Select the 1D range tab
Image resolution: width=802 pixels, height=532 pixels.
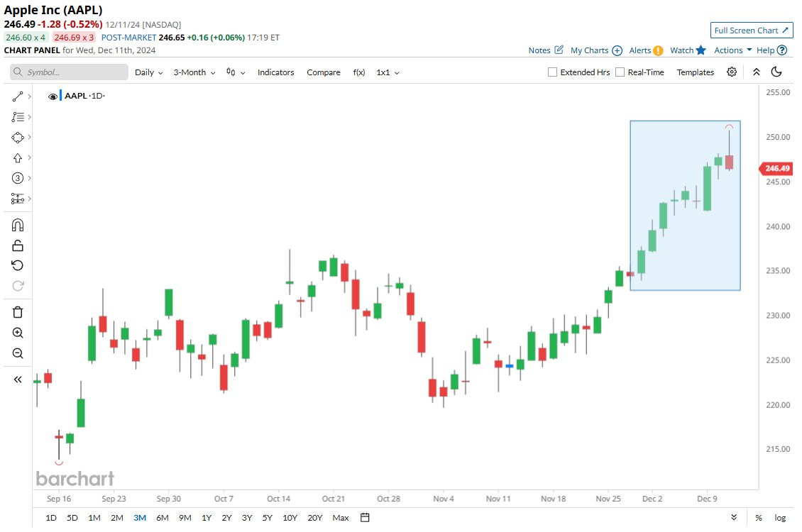(51, 518)
